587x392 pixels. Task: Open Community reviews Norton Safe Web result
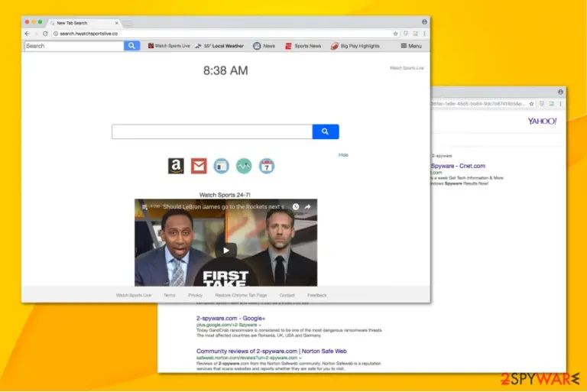271,352
